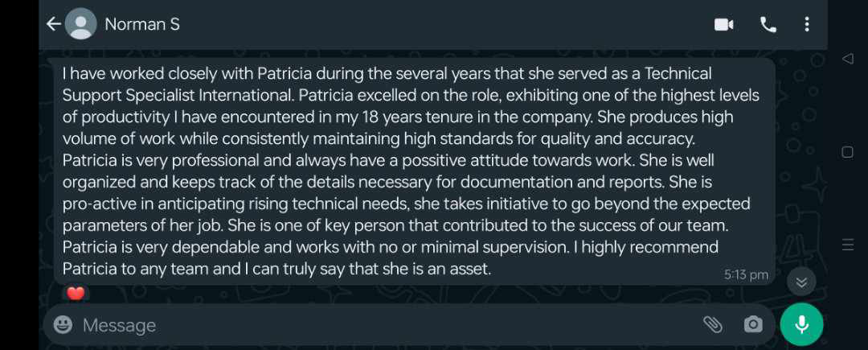Tap the back arrow to leave chat
This screenshot has width=868, height=350.
point(53,24)
